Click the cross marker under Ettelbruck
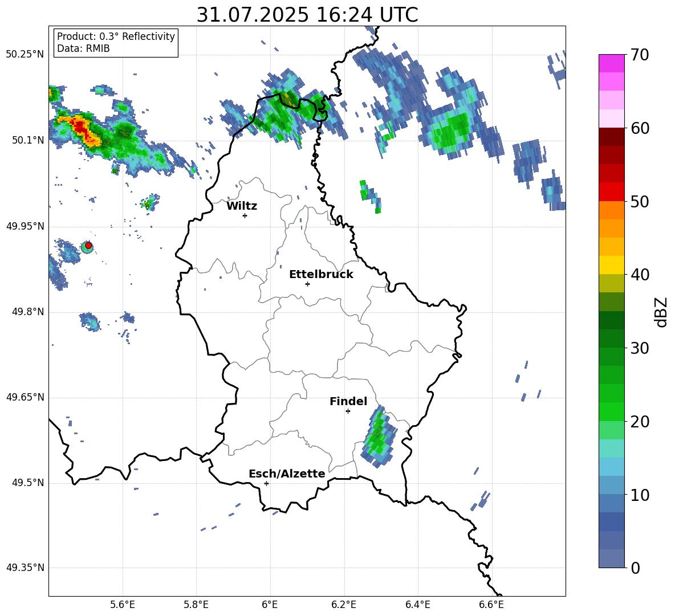Image resolution: width=675 pixels, height=616 pixels. coord(307,284)
